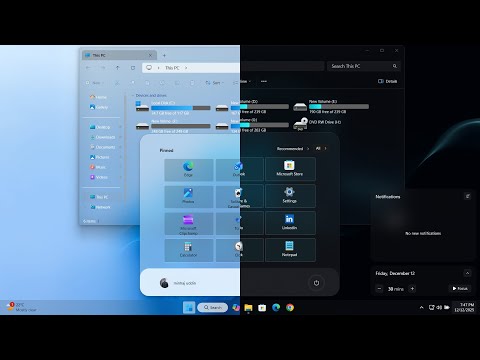480x360 pixels.
Task: Select Network in Explorer sidebar
Action: coord(100,207)
